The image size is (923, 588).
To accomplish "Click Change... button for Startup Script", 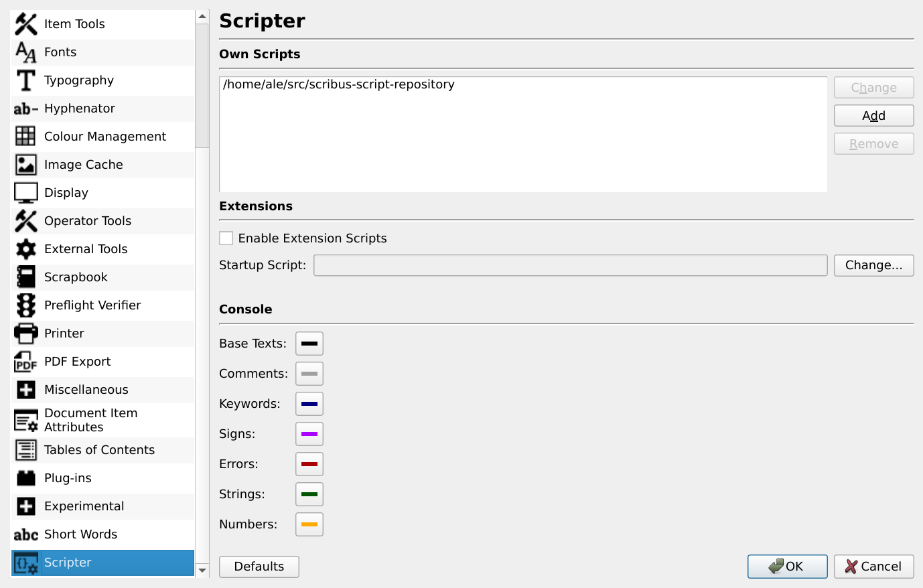I will 873,265.
